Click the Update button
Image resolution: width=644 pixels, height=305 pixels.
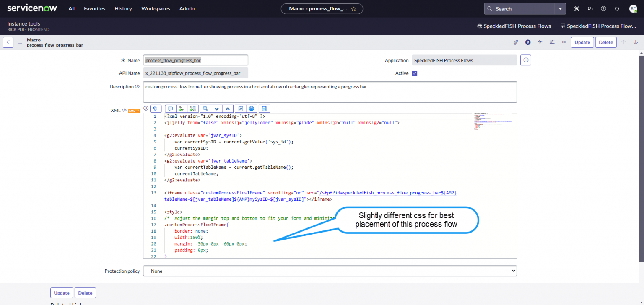(582, 42)
